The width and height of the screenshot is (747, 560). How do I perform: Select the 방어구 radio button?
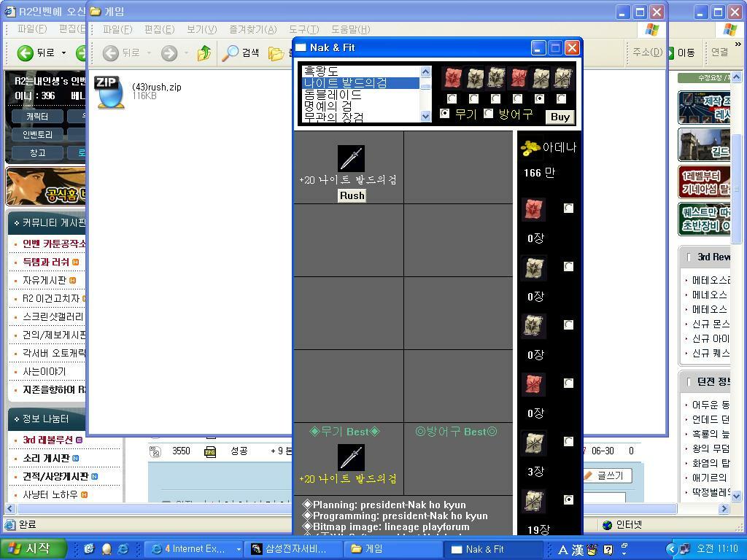click(x=488, y=113)
